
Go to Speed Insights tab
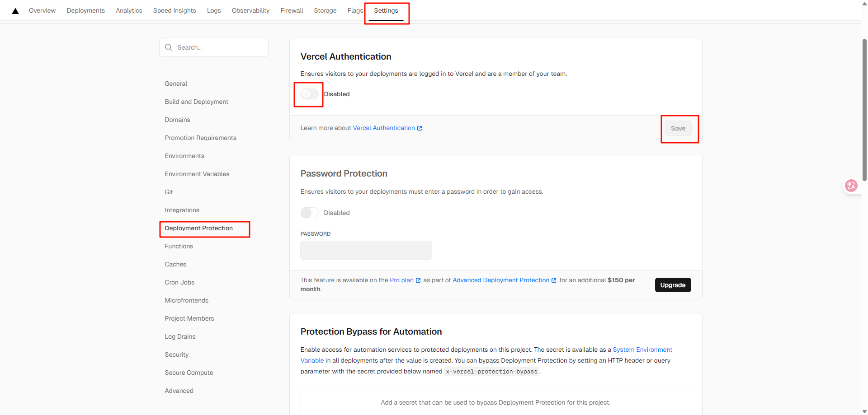[175, 10]
